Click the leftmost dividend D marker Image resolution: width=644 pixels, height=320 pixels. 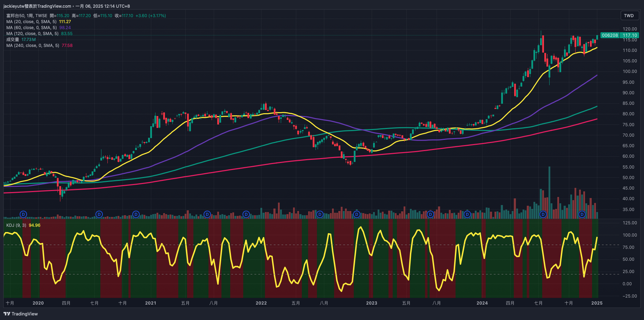(x=23, y=214)
